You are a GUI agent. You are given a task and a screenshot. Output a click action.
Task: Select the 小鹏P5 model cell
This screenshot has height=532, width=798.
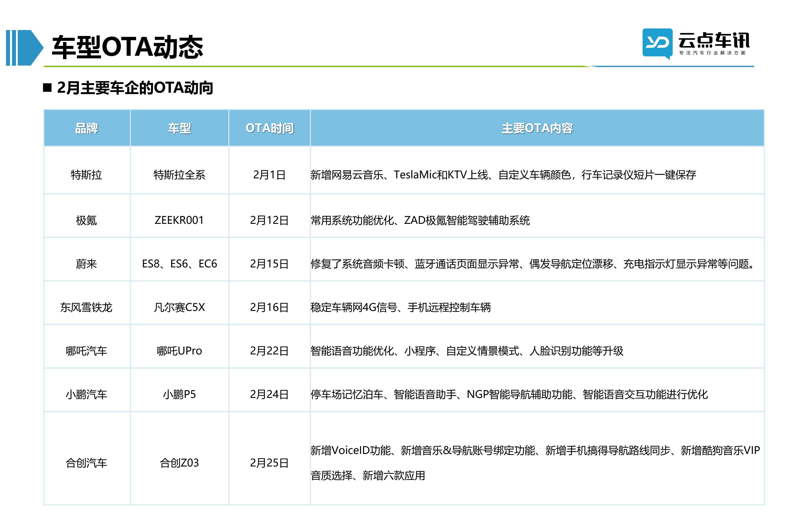click(x=179, y=390)
